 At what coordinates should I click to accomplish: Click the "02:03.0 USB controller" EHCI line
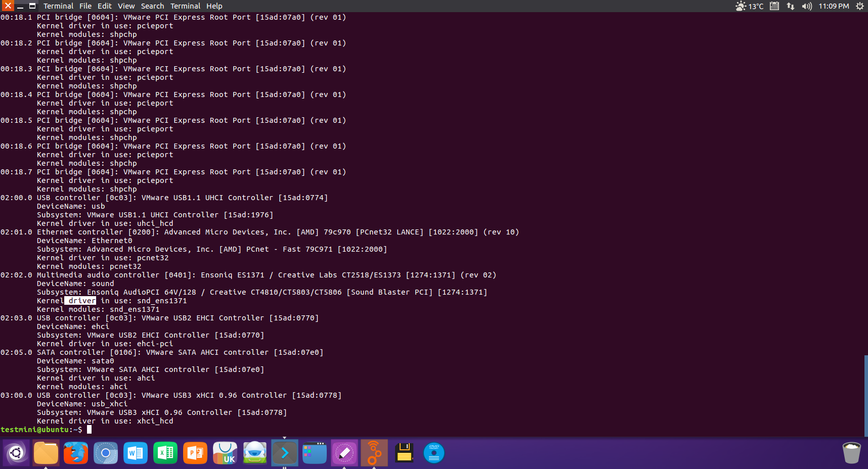point(160,318)
